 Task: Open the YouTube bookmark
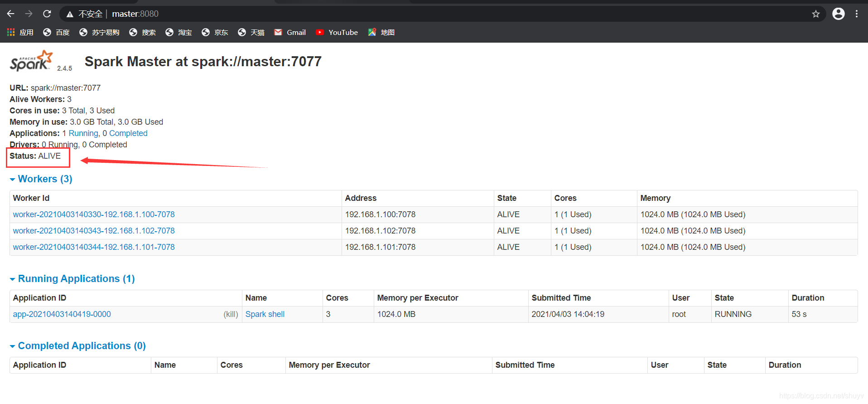pyautogui.click(x=337, y=32)
